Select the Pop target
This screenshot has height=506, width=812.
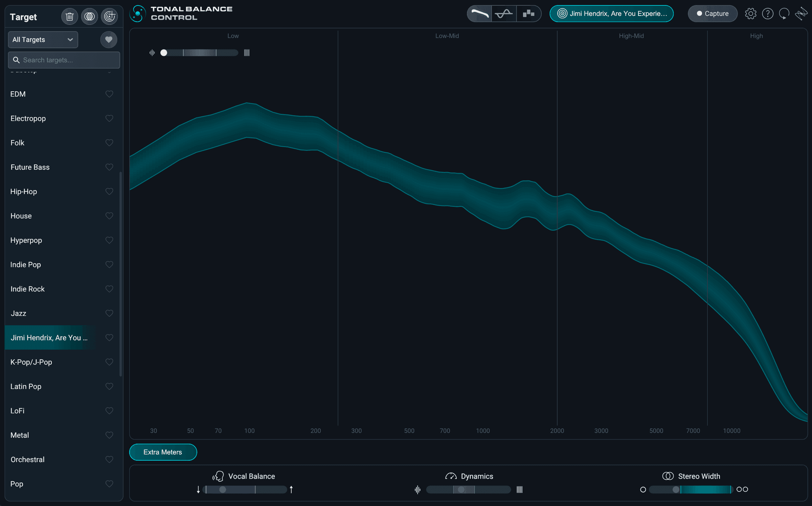pyautogui.click(x=62, y=484)
